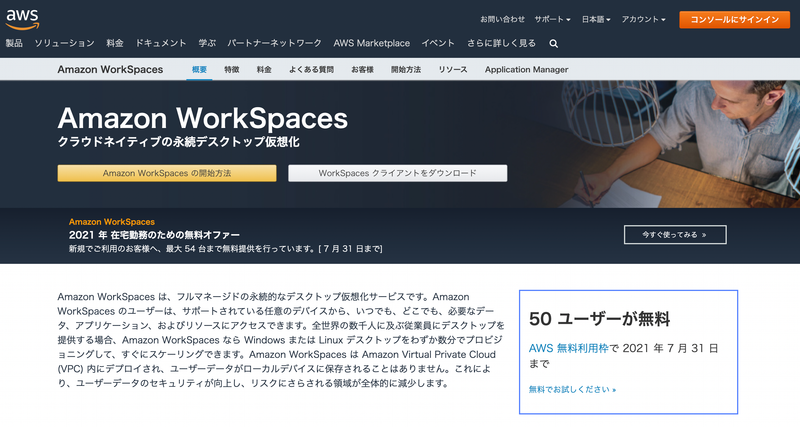Select the 開始方法 tab
The width and height of the screenshot is (800, 427).
point(406,69)
